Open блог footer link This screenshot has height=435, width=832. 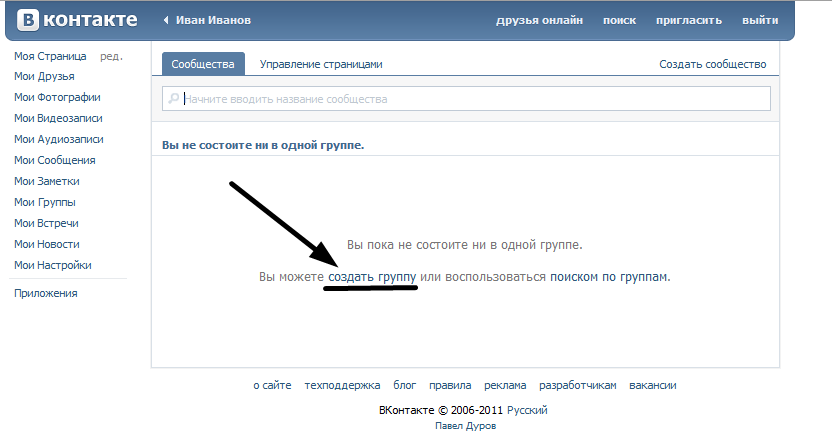click(x=404, y=385)
